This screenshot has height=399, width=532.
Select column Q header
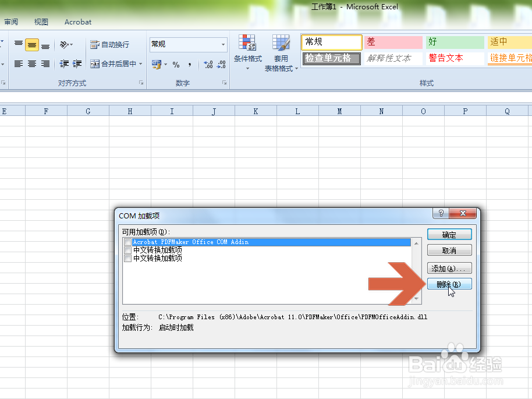(x=507, y=111)
